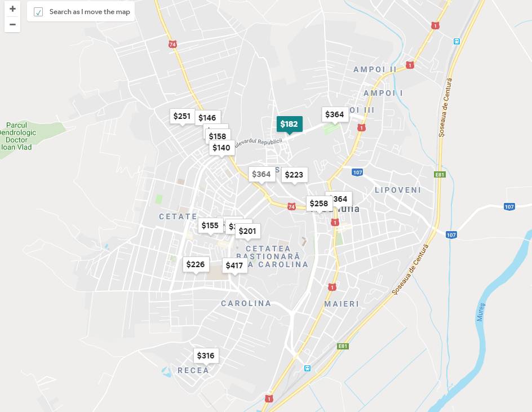Screen dimensions: 532x412
Task: Click the train station icon near Ampoi II
Action: point(456,41)
